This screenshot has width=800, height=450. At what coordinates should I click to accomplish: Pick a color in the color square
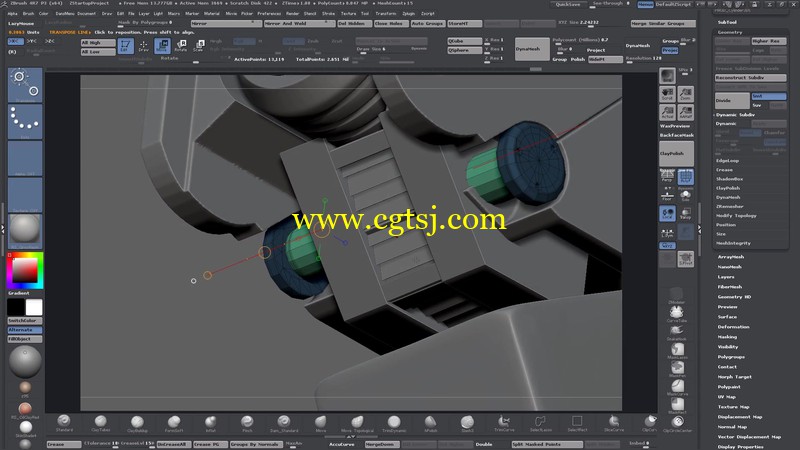click(25, 270)
